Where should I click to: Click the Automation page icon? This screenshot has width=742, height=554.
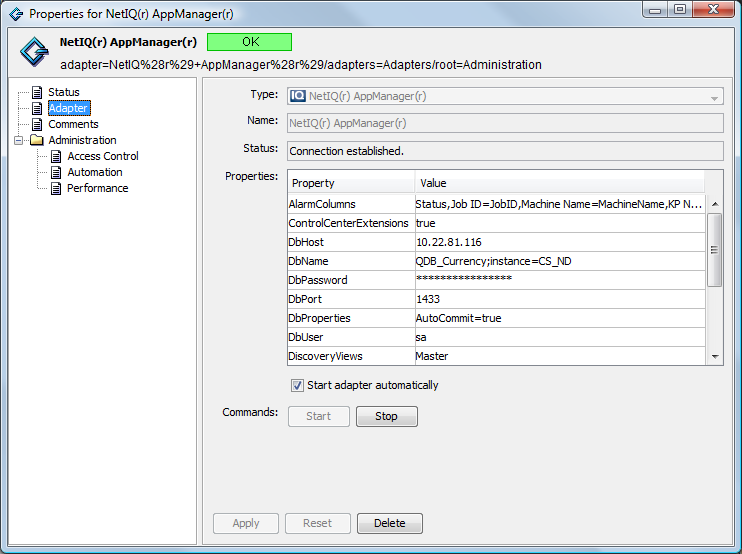pyautogui.click(x=56, y=173)
